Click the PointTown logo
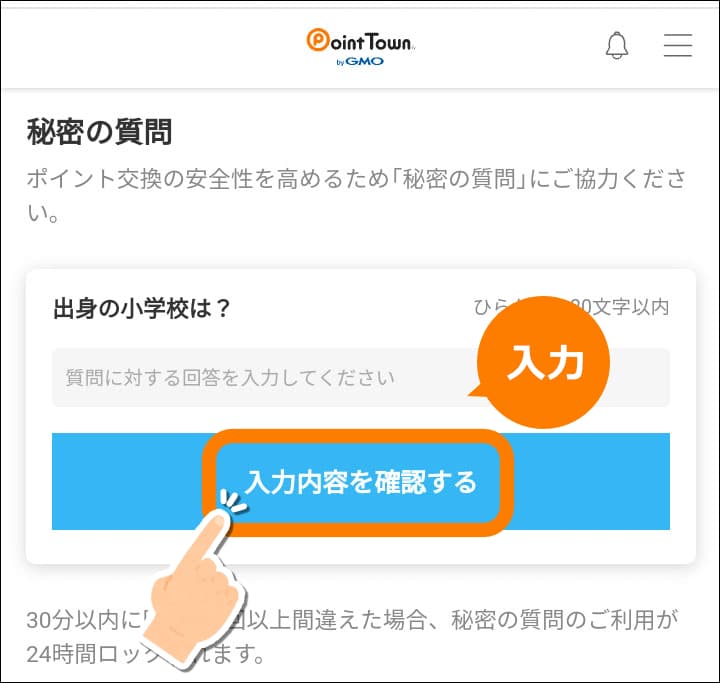720x683 pixels. pos(360,47)
